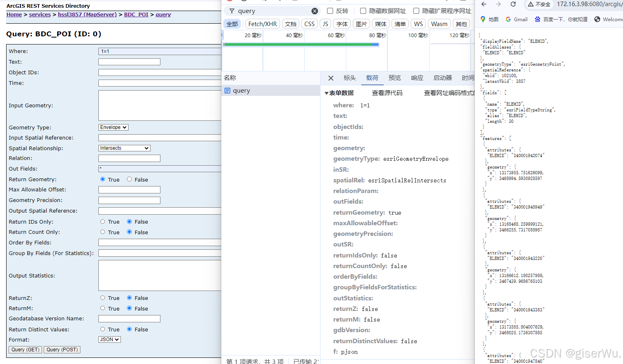Open the Welcome bookmark with globe icon
Viewport: 623px width, 364px height.
[608, 19]
